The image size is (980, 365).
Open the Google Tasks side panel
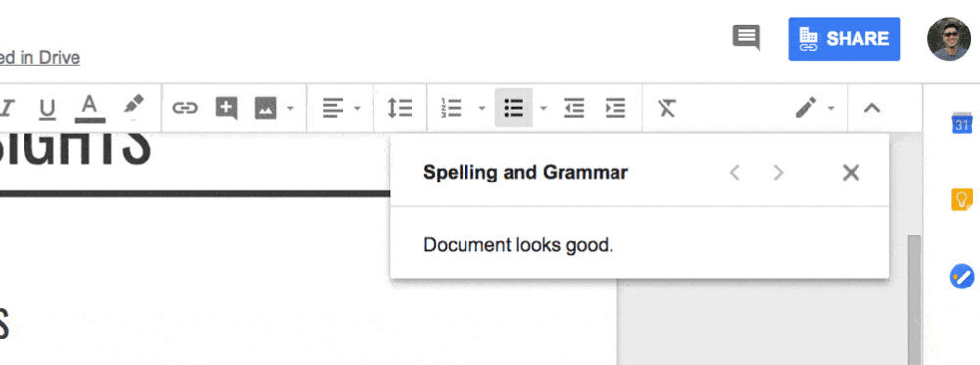coord(962,276)
